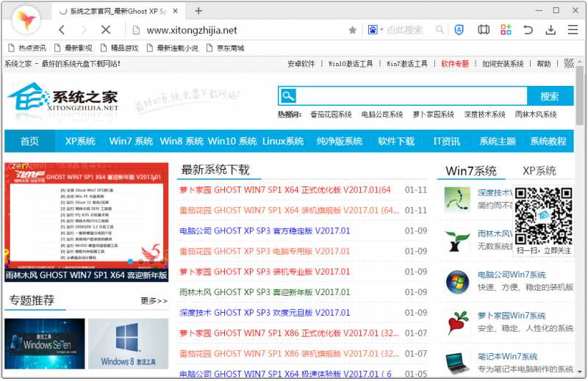588x381 pixels.
Task: Open the 电脑公司Win7系统 link
Action: (512, 275)
